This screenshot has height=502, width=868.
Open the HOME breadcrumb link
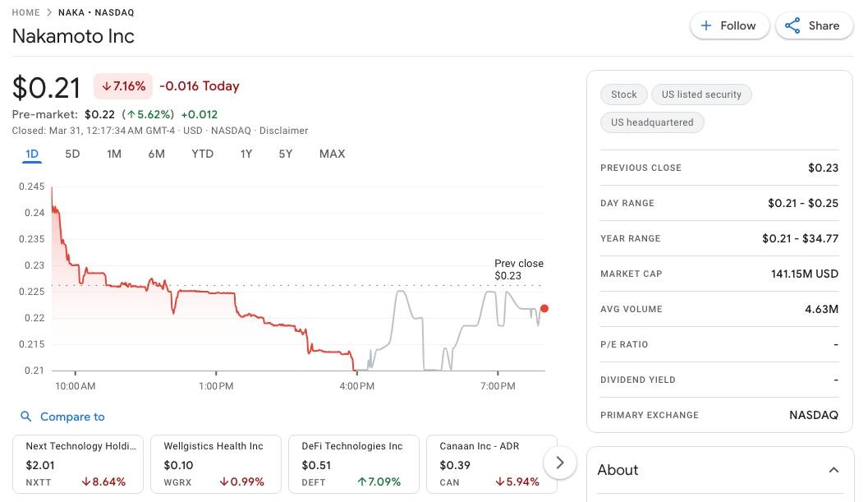click(x=25, y=12)
